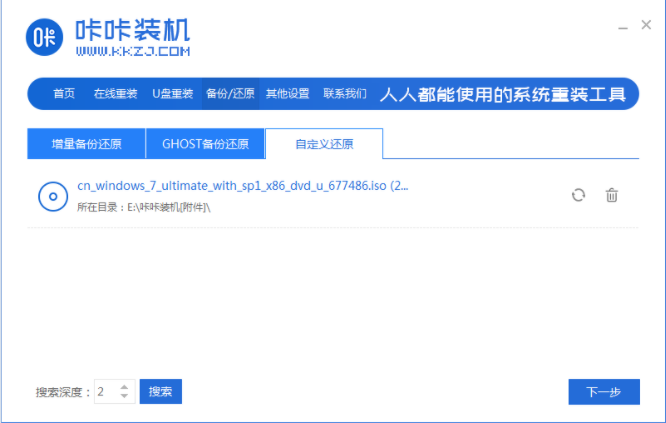Open 其他设置 from the navigation bar
The height and width of the screenshot is (423, 666).
click(x=287, y=94)
